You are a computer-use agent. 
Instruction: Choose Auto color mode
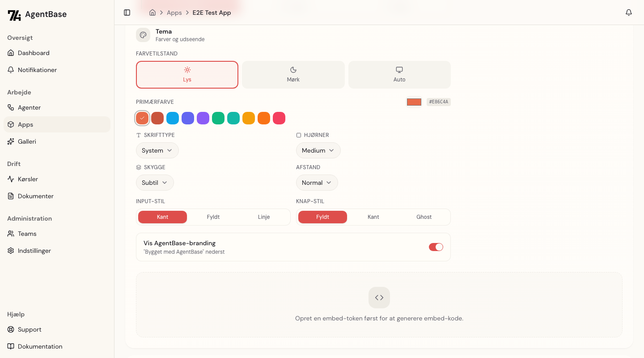(399, 75)
